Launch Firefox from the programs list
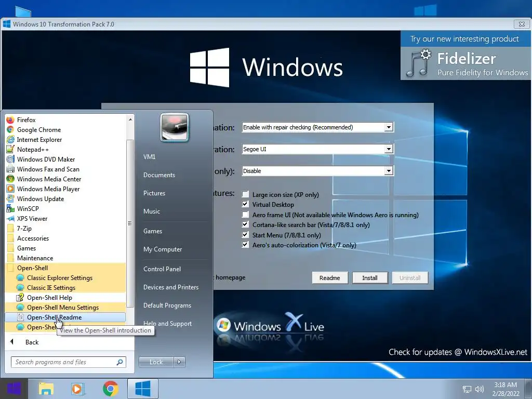This screenshot has height=399, width=532. click(x=65, y=120)
